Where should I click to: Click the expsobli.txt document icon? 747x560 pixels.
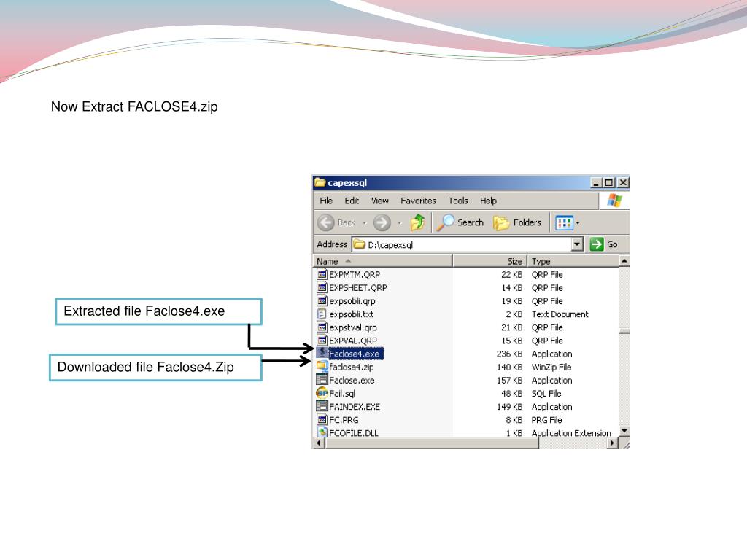click(x=322, y=314)
